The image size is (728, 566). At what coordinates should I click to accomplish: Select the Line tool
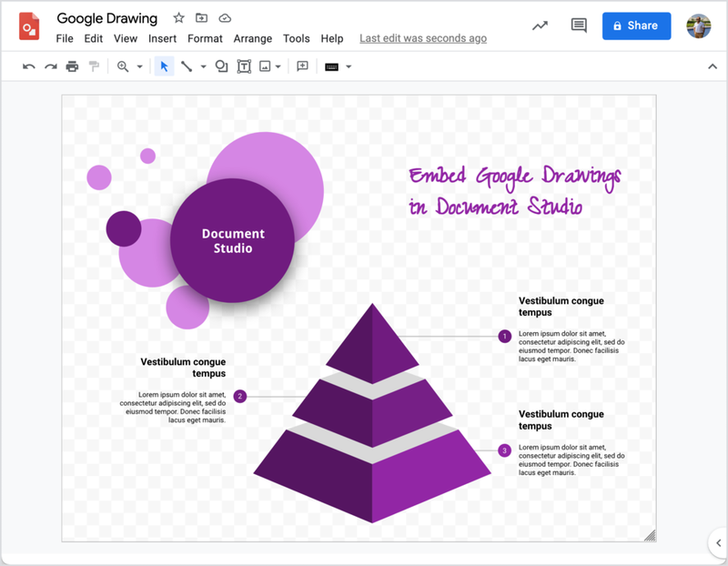(187, 66)
